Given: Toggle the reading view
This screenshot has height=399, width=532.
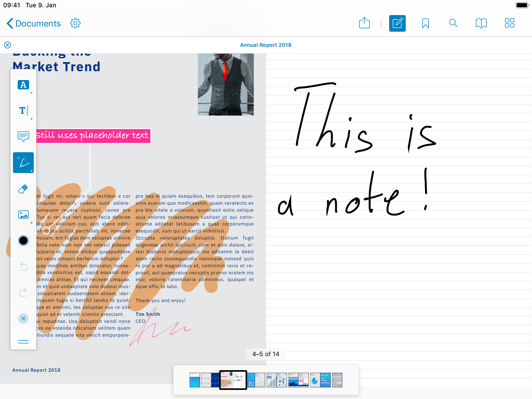Looking at the screenshot, I should click(x=481, y=23).
